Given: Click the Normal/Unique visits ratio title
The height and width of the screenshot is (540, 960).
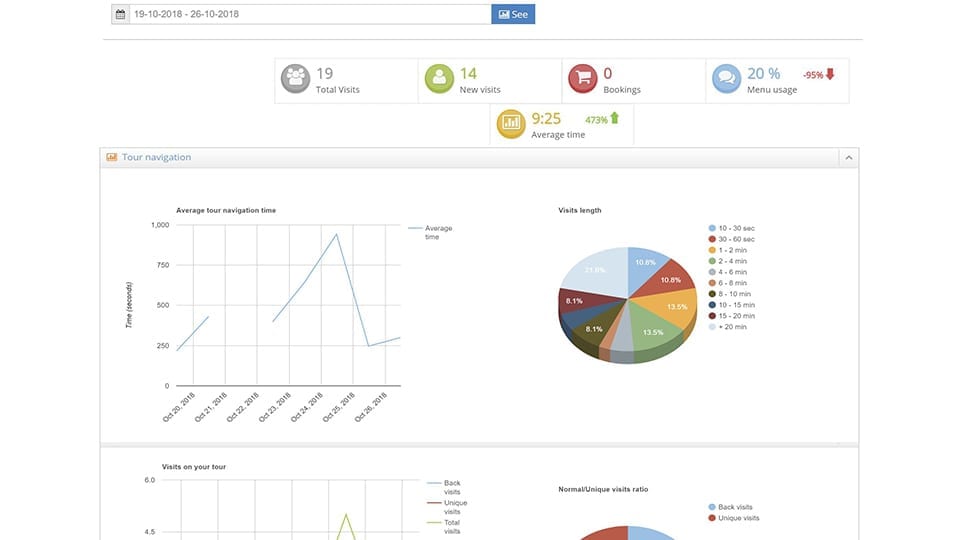Looking at the screenshot, I should 603,489.
